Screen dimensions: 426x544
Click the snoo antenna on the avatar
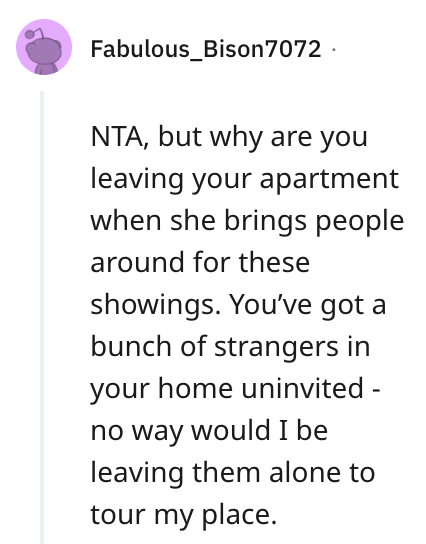[34, 33]
